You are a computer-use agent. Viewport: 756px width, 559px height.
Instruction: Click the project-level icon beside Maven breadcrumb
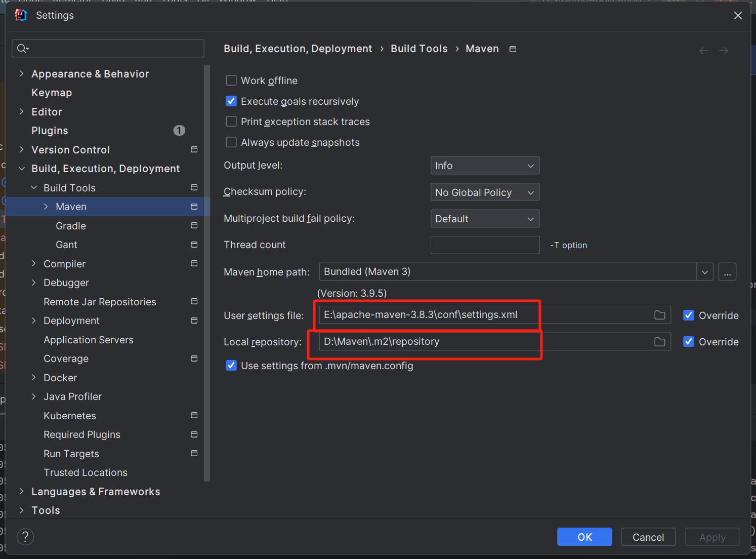coord(513,49)
